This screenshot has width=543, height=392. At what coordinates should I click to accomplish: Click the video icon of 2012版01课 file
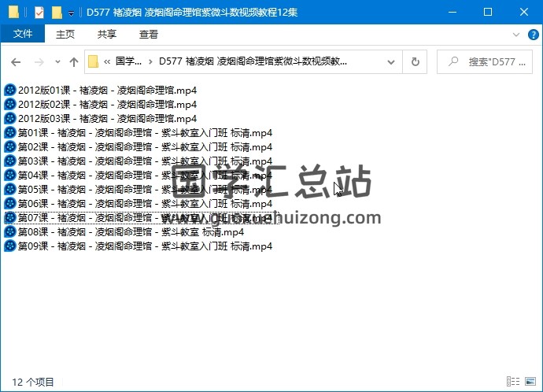point(10,90)
